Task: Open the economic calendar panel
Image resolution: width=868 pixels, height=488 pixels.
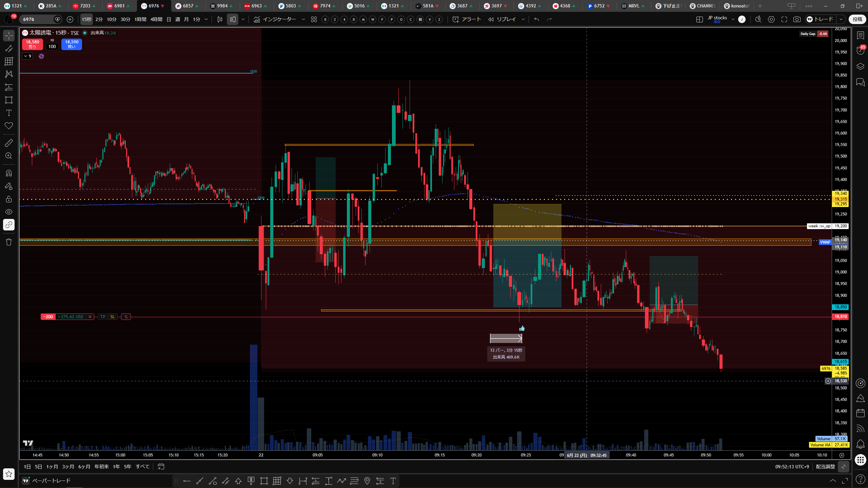Action: [x=860, y=413]
